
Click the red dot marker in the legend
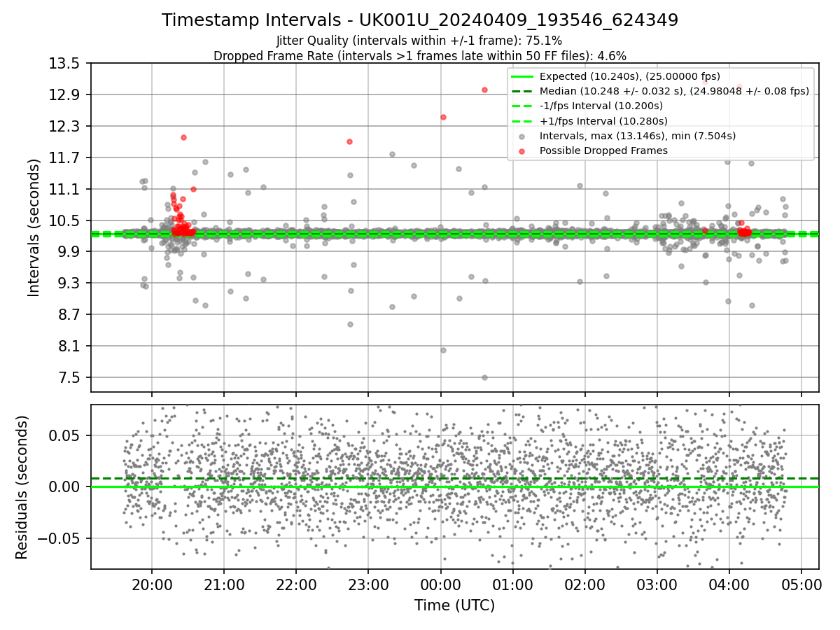point(522,150)
